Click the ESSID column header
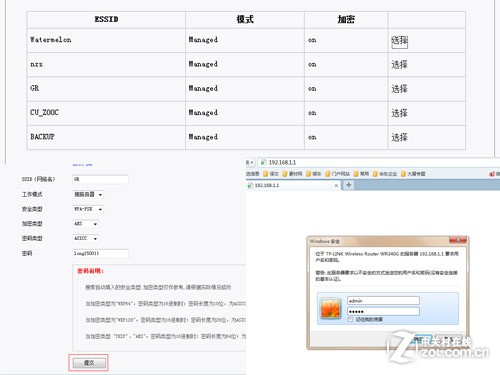The image size is (500, 375). [x=106, y=19]
